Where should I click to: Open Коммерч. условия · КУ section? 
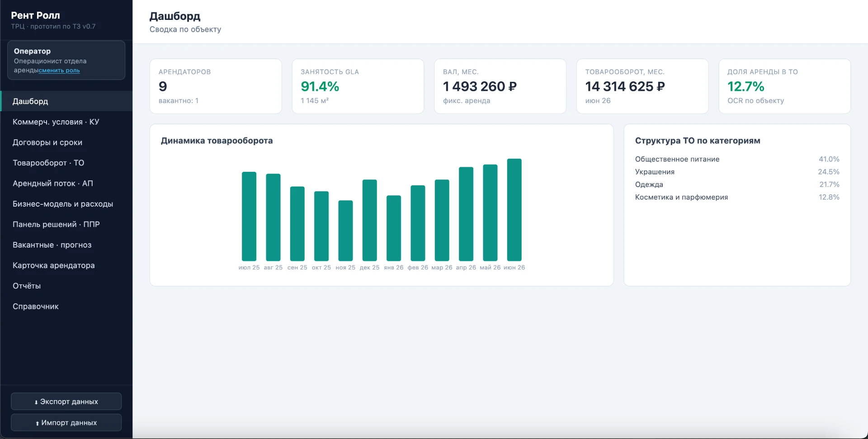point(66,122)
